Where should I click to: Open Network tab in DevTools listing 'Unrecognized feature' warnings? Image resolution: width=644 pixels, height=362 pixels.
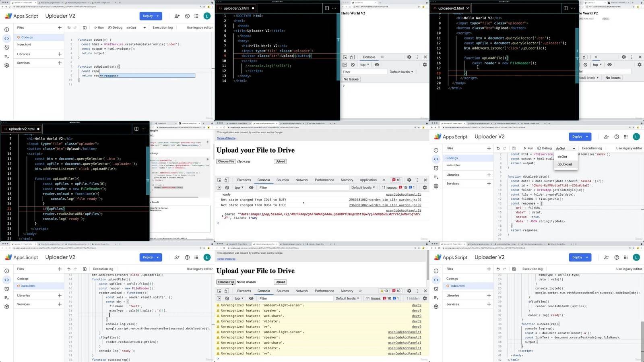point(302,291)
